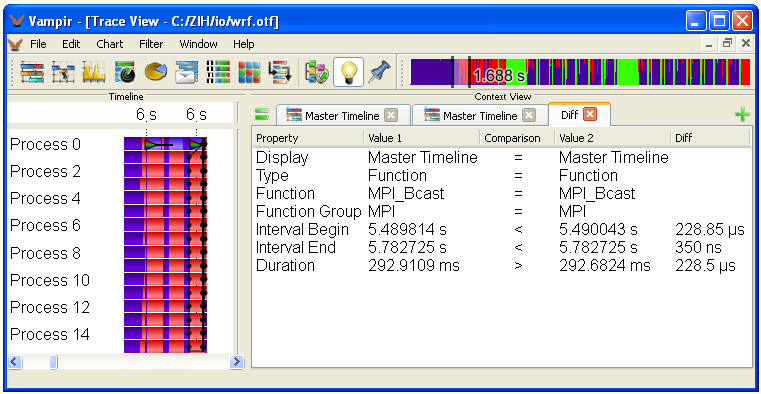Image resolution: width=761 pixels, height=394 pixels.
Task: Click the Display property row
Action: [x=501, y=158]
